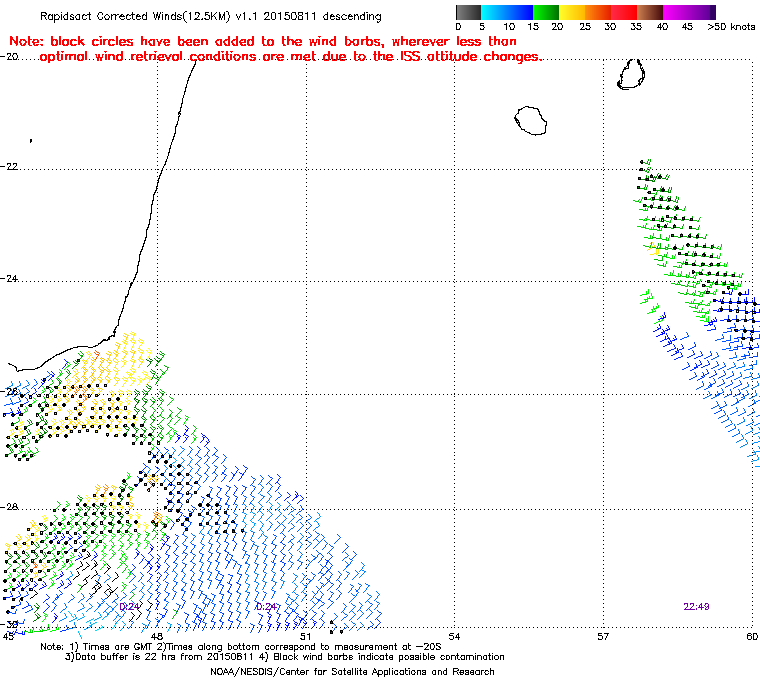Image resolution: width=760 pixels, height=688 pixels.
Task: Click the brown 35-40 knots legend segment
Action: coord(650,12)
